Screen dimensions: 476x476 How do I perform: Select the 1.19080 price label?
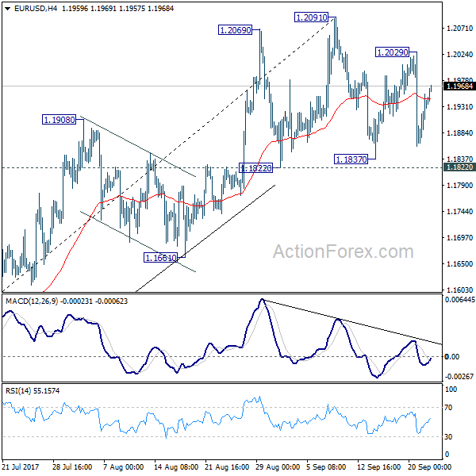59,120
